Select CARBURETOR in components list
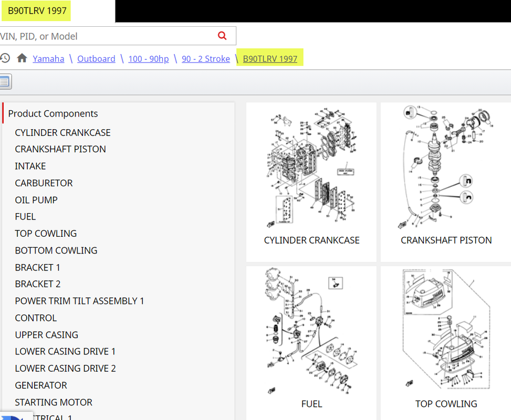The height and width of the screenshot is (420, 511). click(44, 183)
